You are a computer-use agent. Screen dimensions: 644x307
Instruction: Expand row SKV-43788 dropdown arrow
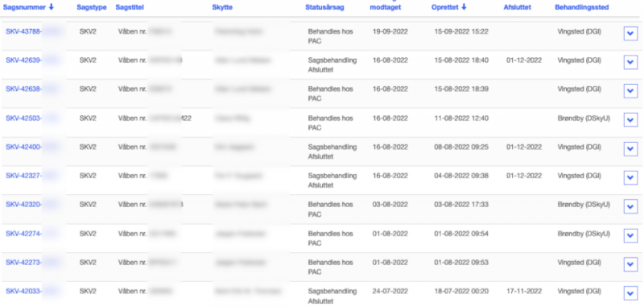pos(630,34)
